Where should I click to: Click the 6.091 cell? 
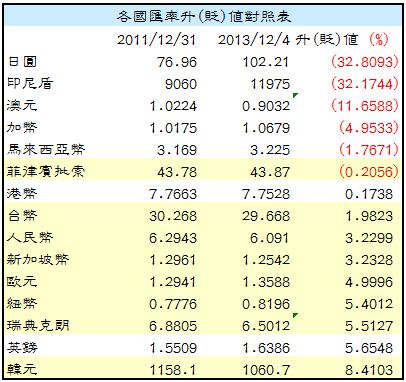click(x=270, y=238)
